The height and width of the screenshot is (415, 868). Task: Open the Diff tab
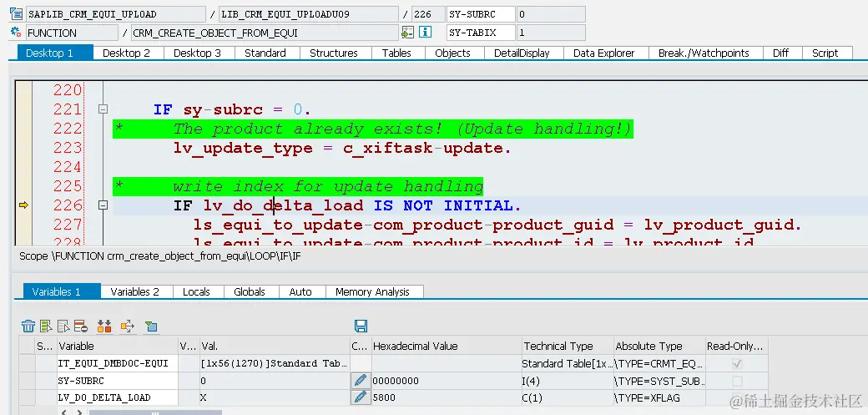[x=780, y=53]
